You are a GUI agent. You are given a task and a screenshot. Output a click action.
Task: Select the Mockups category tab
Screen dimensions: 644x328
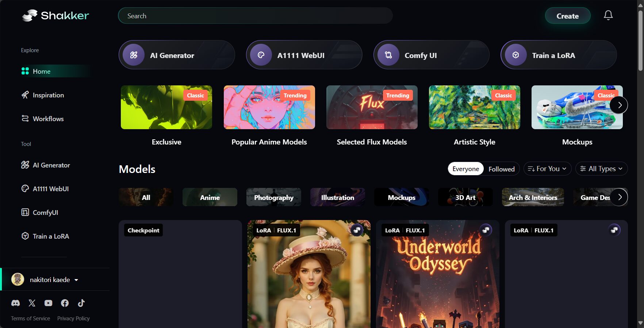click(x=402, y=197)
